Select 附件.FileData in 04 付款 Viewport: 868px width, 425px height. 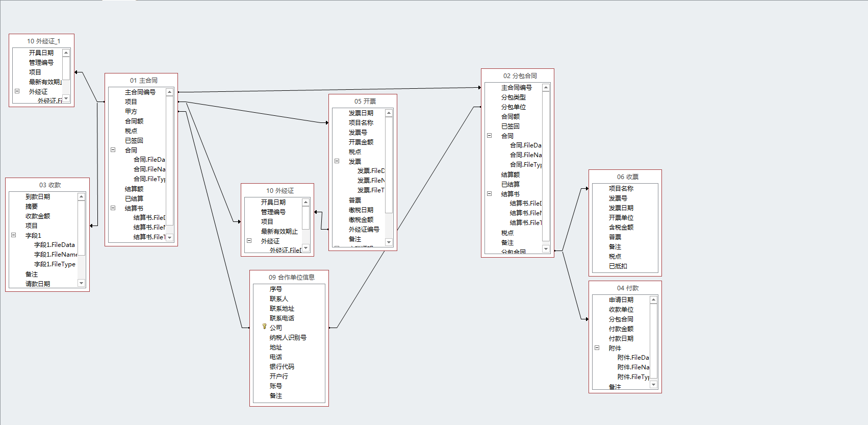coord(633,357)
